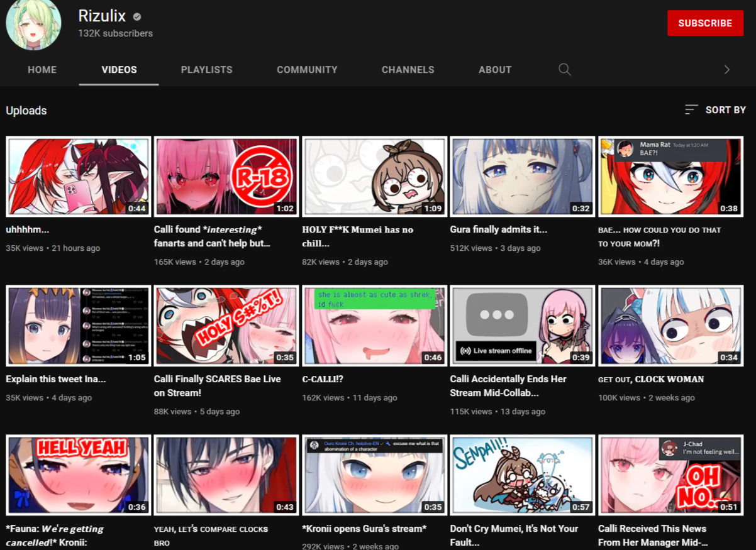Open the HELL YEAH thumbnail
Viewport: 756px width, 550px height.
click(78, 475)
